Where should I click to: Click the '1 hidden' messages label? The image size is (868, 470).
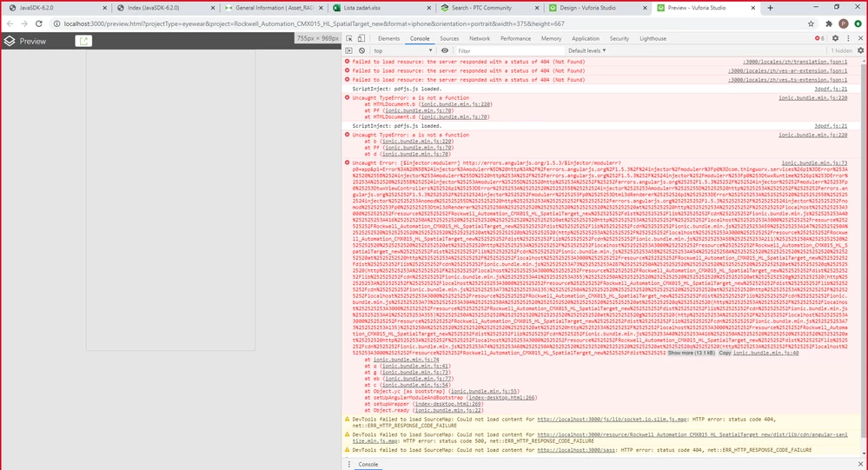point(841,50)
